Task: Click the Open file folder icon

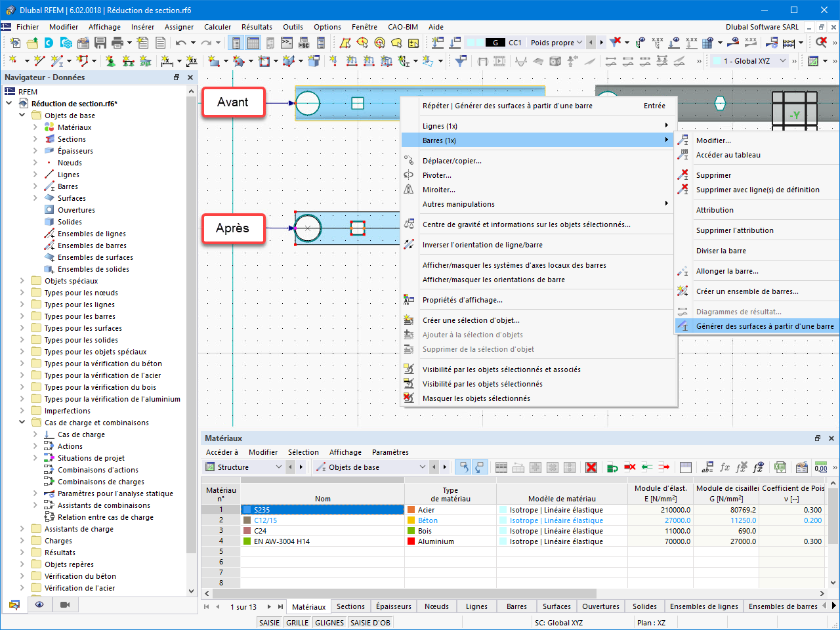Action: (32, 43)
